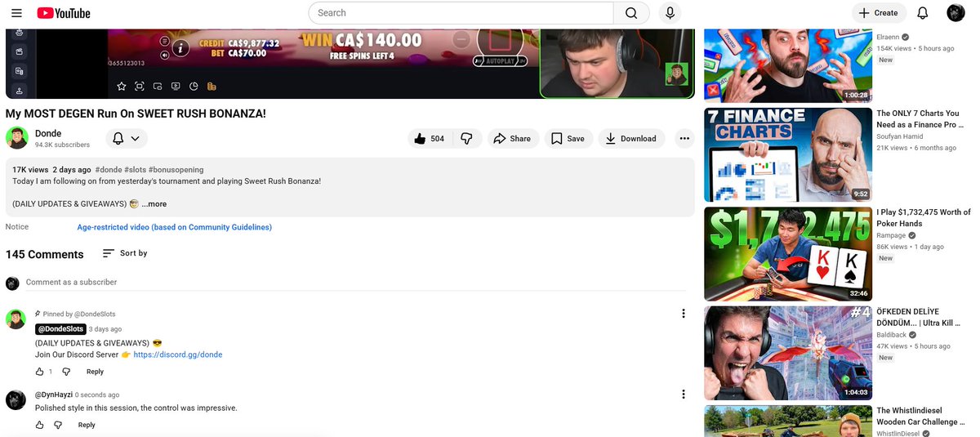Open the Rampage channel name
Viewport: 980px width, 437px height.
pos(891,235)
